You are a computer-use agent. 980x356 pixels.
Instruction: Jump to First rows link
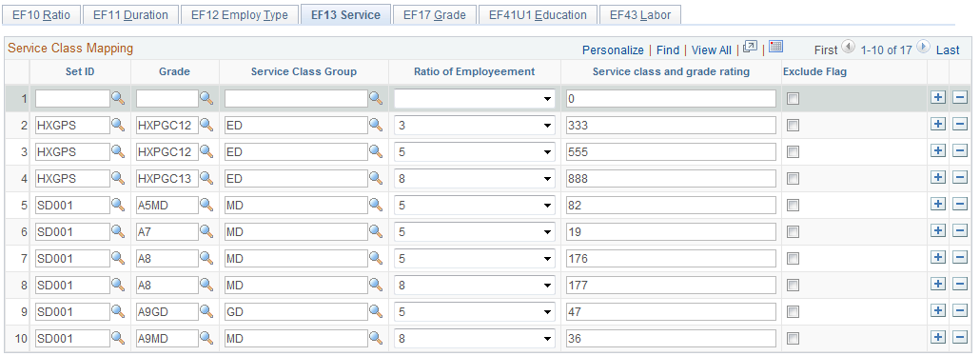coord(826,50)
